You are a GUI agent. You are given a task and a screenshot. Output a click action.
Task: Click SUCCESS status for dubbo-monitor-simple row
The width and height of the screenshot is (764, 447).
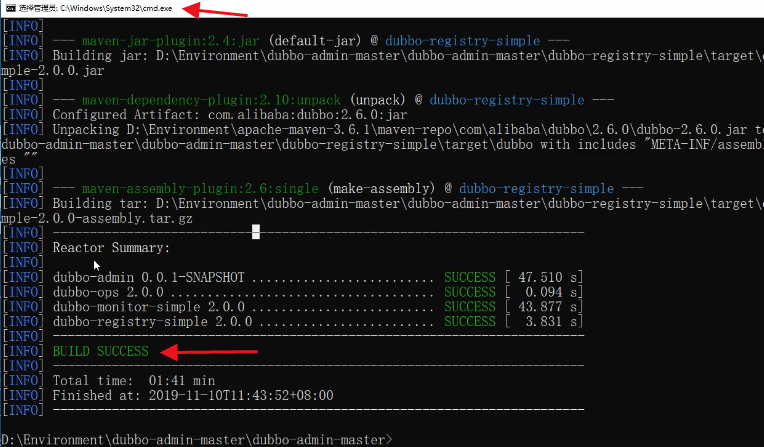tap(470, 307)
